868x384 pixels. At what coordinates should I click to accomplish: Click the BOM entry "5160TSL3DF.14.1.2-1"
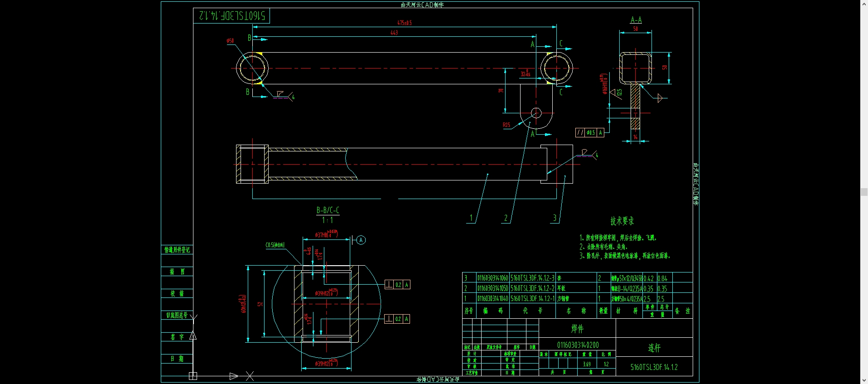(533, 299)
